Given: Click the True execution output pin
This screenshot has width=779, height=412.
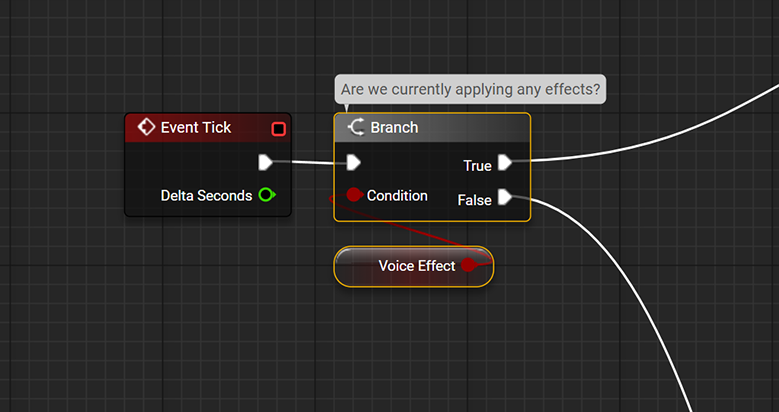Looking at the screenshot, I should [x=505, y=162].
